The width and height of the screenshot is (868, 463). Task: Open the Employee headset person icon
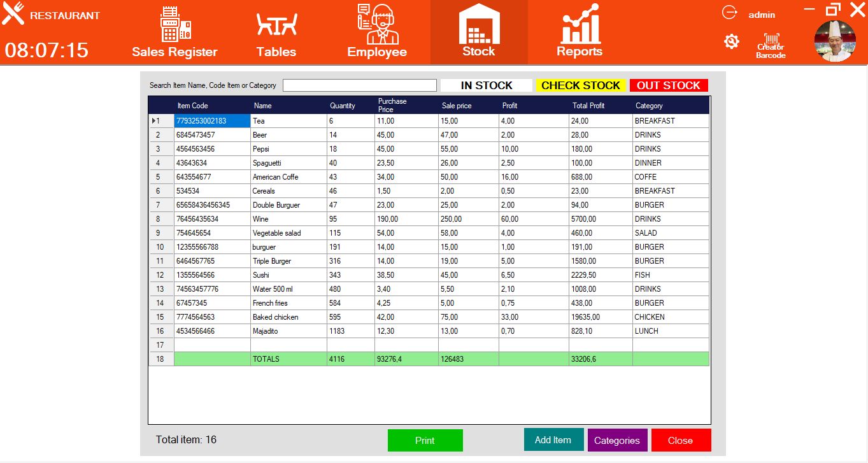coord(377,24)
